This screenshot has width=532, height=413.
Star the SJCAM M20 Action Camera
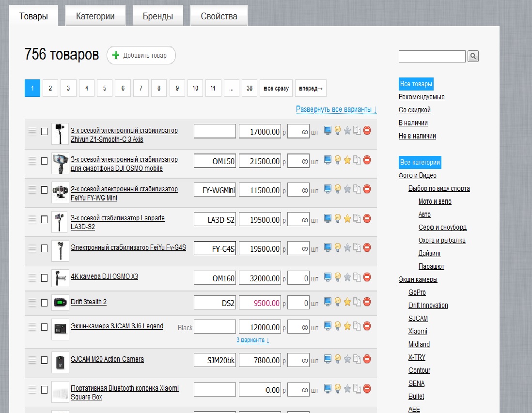(347, 359)
